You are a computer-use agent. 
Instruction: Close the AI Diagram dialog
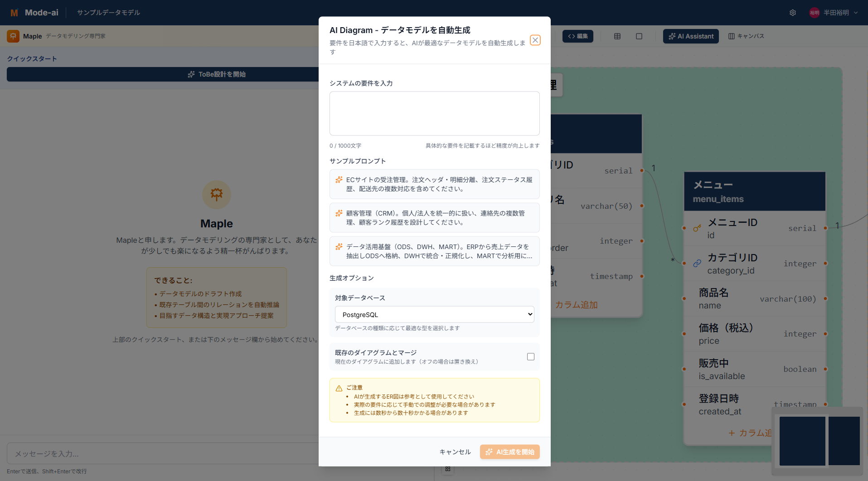[535, 40]
